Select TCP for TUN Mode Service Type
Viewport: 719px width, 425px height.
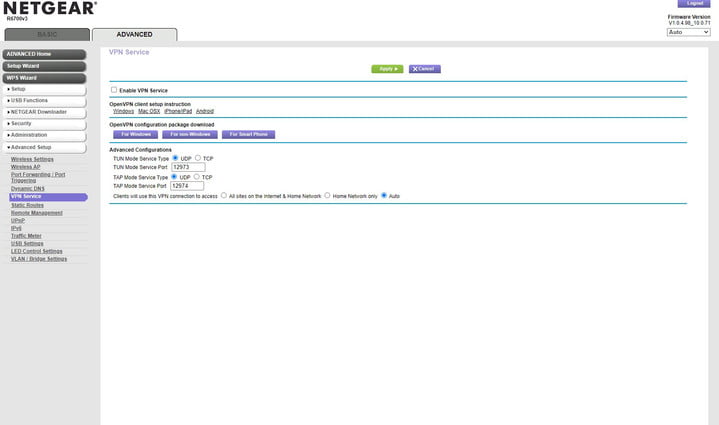pos(198,158)
